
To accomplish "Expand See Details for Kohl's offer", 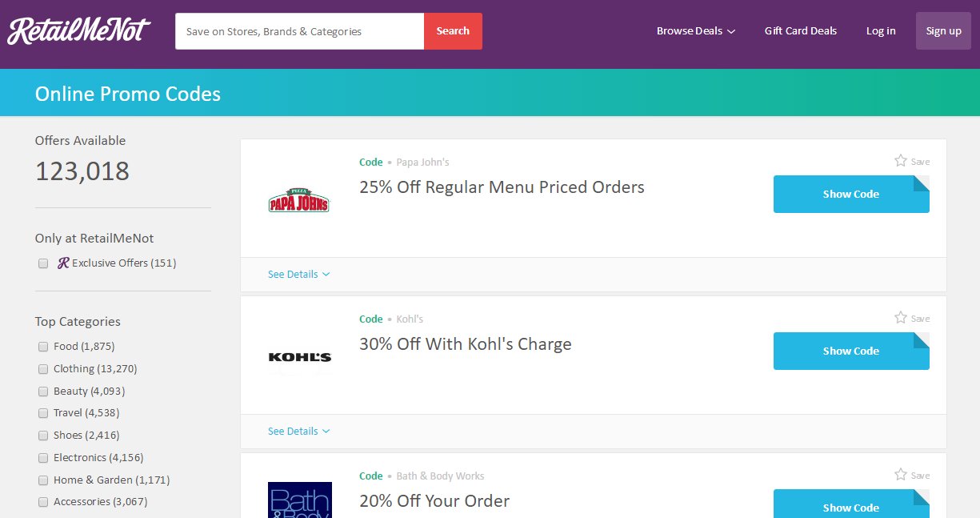I will (x=298, y=432).
